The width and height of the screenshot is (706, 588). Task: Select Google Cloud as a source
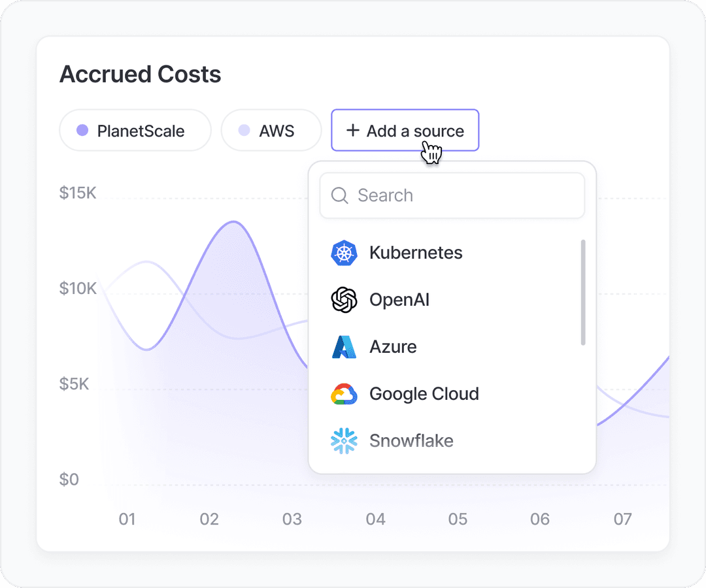pos(424,394)
